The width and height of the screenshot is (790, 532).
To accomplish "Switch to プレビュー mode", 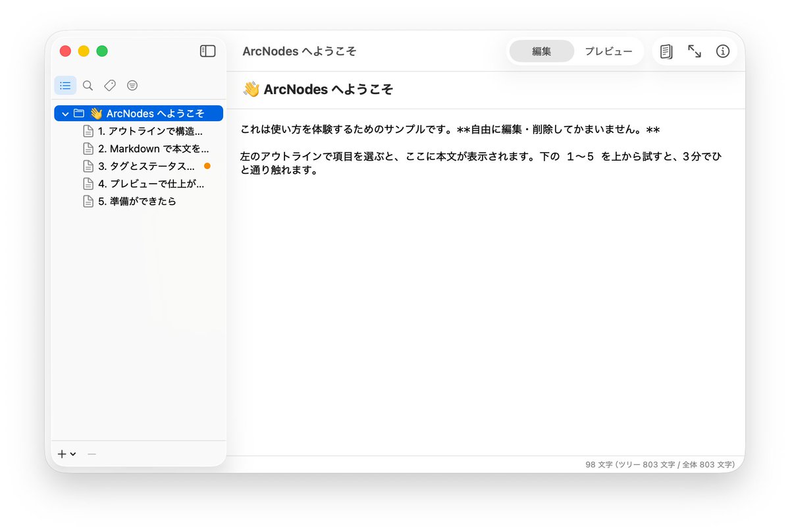I will click(x=609, y=51).
